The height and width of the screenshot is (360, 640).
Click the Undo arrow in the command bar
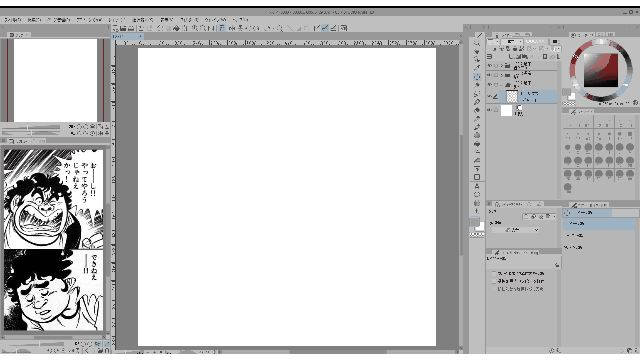click(141, 28)
